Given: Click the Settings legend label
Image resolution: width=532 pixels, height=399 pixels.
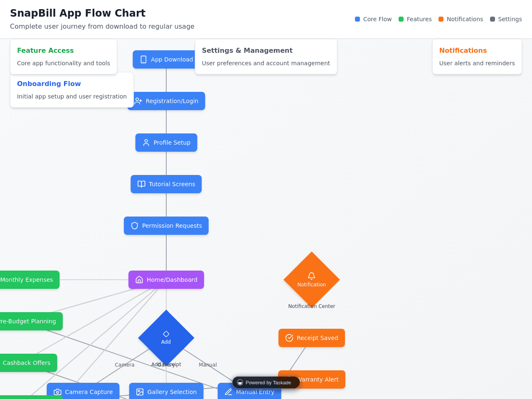Looking at the screenshot, I should click(510, 19).
